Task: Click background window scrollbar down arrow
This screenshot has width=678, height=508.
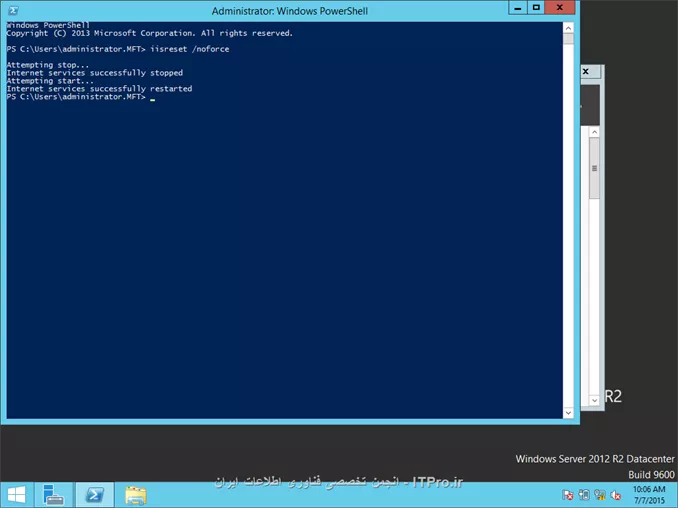Action: [595, 400]
